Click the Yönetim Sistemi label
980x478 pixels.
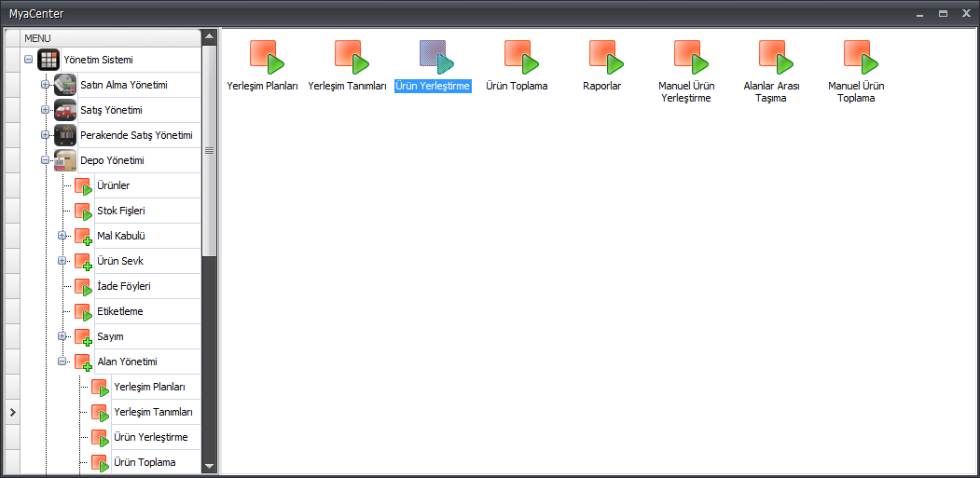(x=98, y=60)
